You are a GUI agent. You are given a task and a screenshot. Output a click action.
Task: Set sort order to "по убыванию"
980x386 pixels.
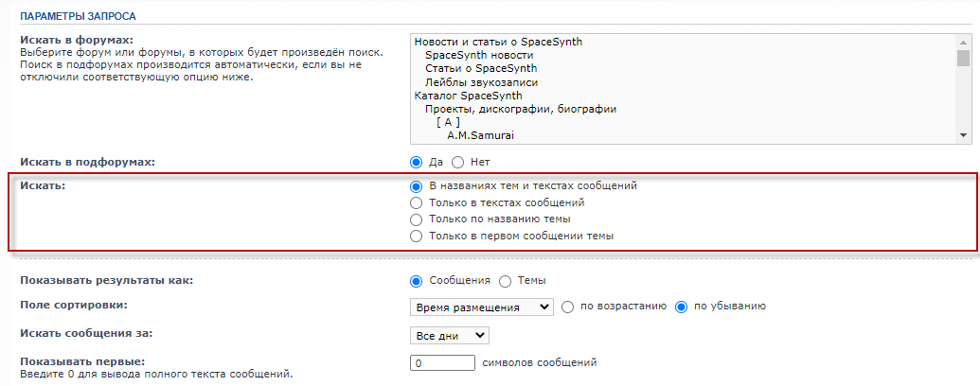[x=682, y=307]
